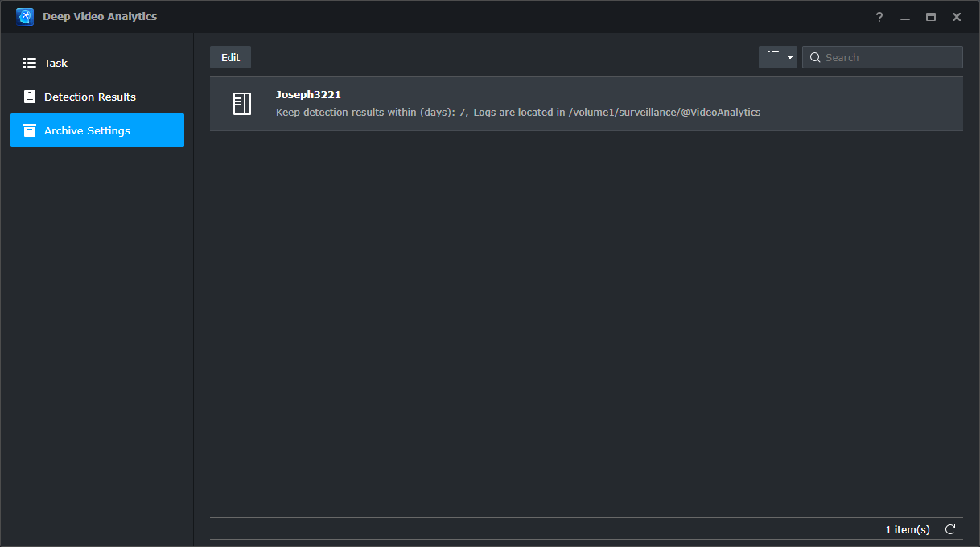
Task: Refresh the archive list
Action: point(950,529)
